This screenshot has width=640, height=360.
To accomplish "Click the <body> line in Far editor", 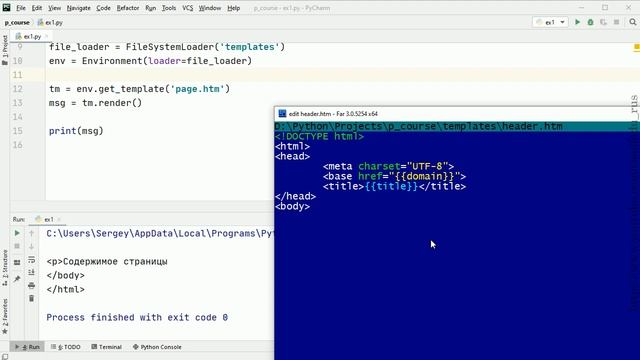I will 292,207.
